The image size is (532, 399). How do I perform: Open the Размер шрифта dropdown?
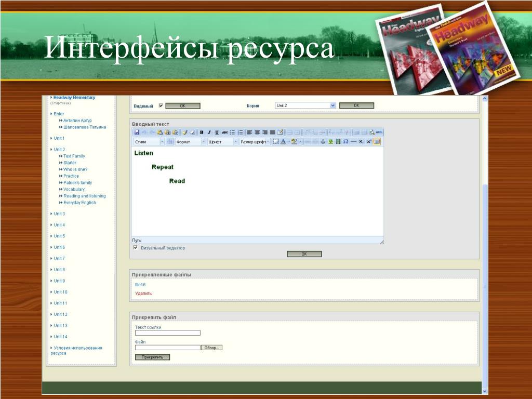[x=255, y=142]
